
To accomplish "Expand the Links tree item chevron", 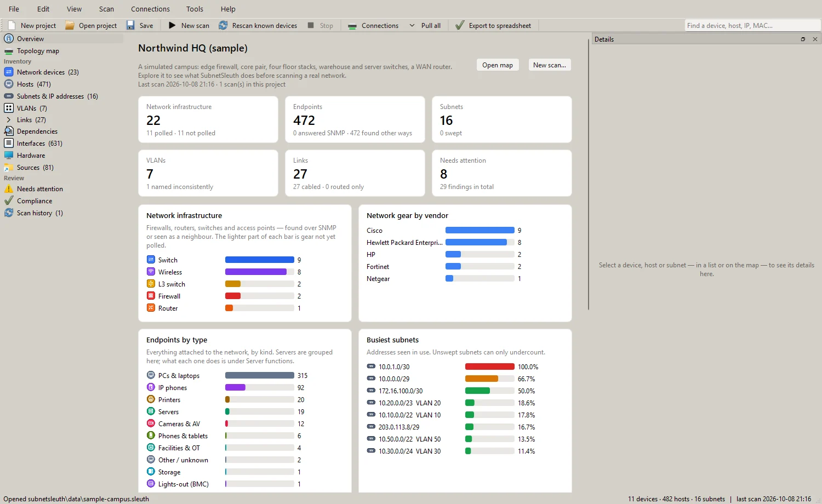I will [x=9, y=119].
